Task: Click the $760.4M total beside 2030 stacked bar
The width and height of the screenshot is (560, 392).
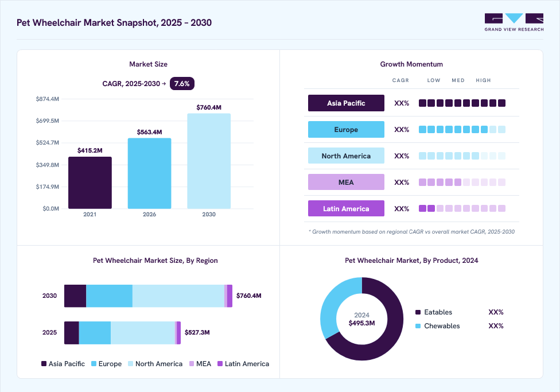Action: [249, 296]
